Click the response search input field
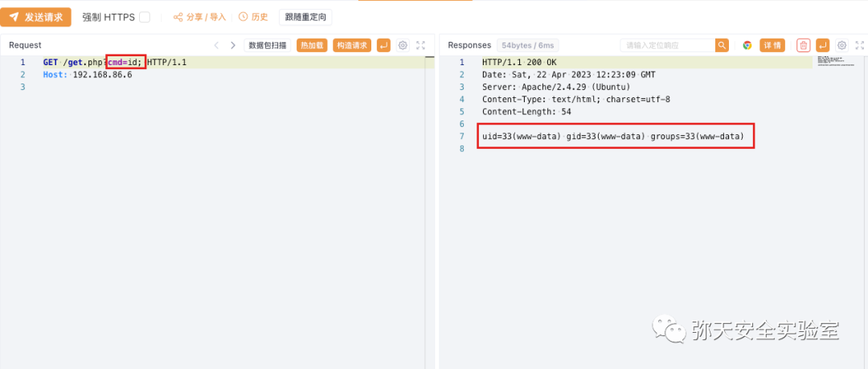This screenshot has width=868, height=369. point(667,46)
